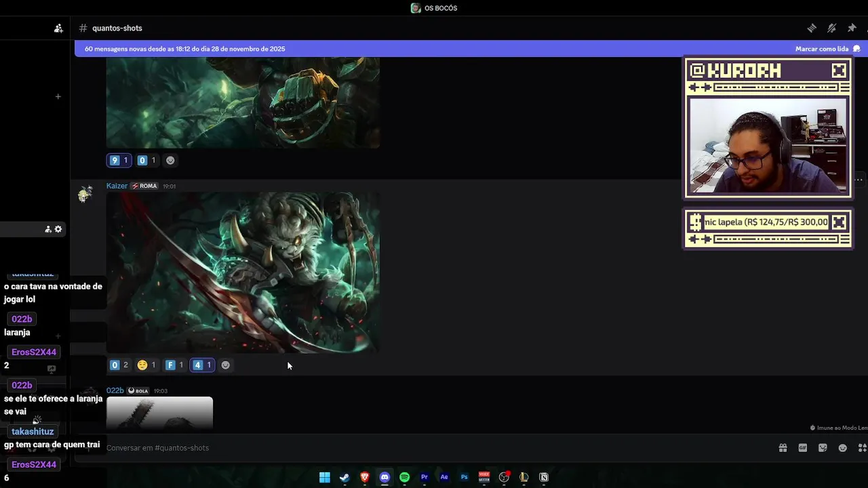Open the Nautilus splash art image

[x=243, y=102]
